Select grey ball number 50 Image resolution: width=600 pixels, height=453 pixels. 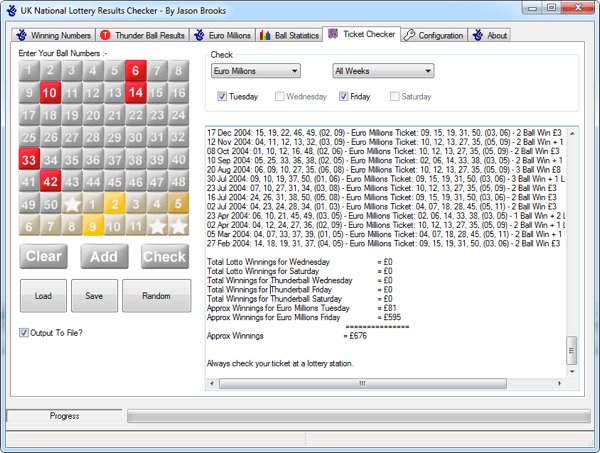coord(50,204)
